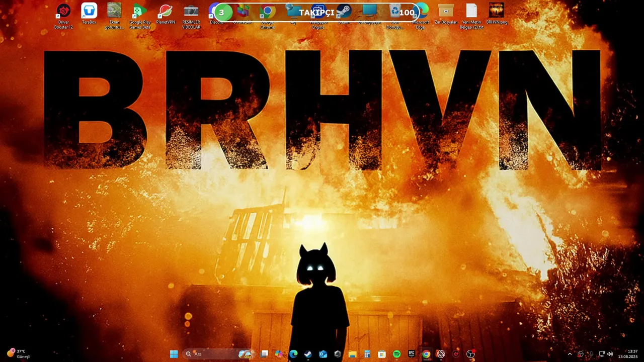Open the clock and date 13.08.2025
The height and width of the screenshot is (362, 644).
coord(628,354)
